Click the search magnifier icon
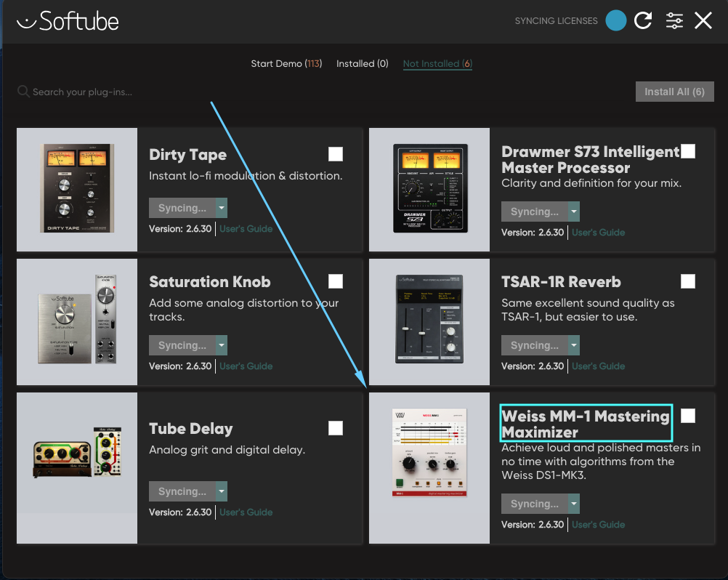Screen dimensions: 728x580 23,92
